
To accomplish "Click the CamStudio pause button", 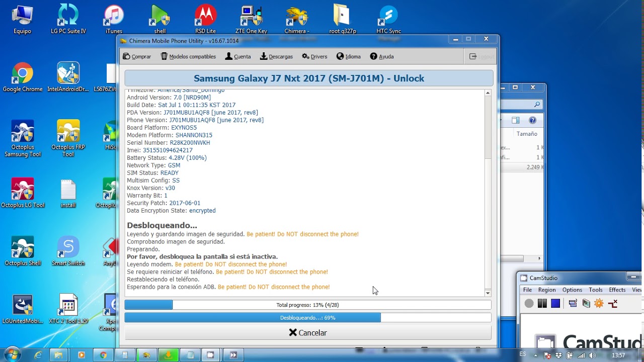I will click(x=542, y=303).
